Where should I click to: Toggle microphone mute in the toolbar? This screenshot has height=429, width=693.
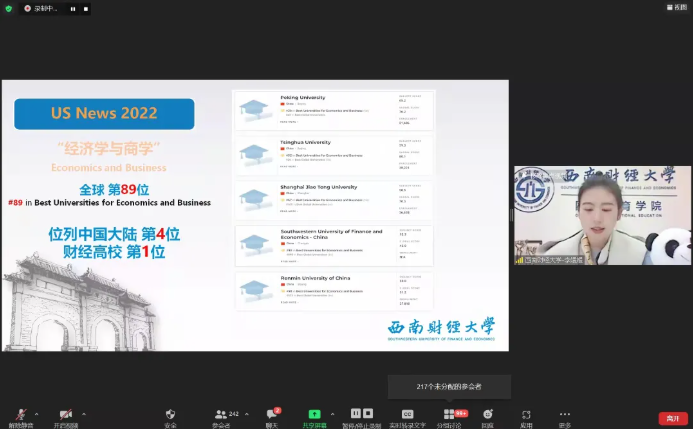click(20, 415)
